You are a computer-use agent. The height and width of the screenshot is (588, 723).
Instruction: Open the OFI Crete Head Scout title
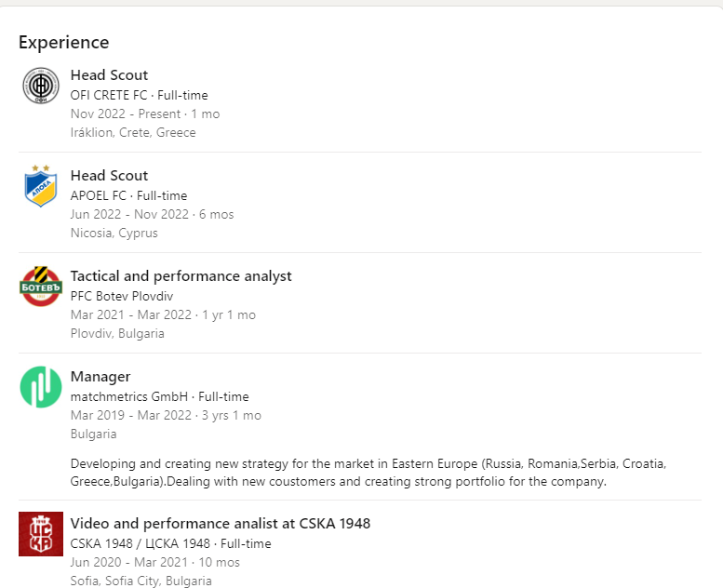click(109, 74)
